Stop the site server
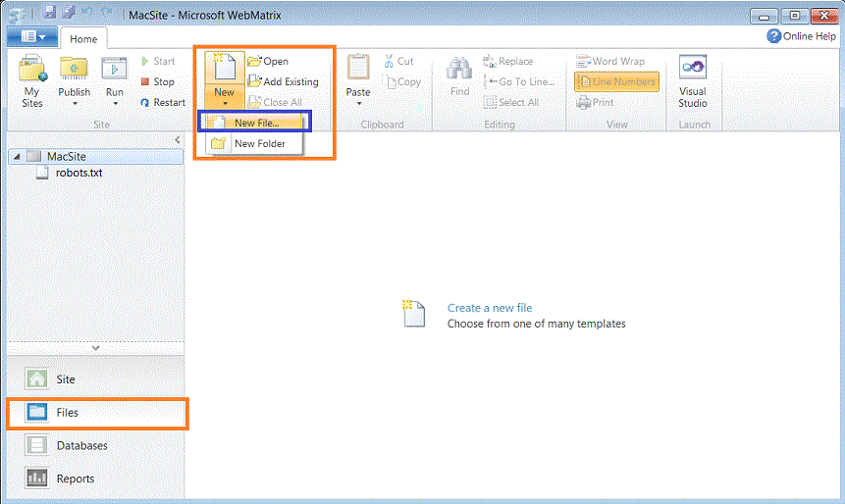The image size is (845, 504). [x=157, y=81]
